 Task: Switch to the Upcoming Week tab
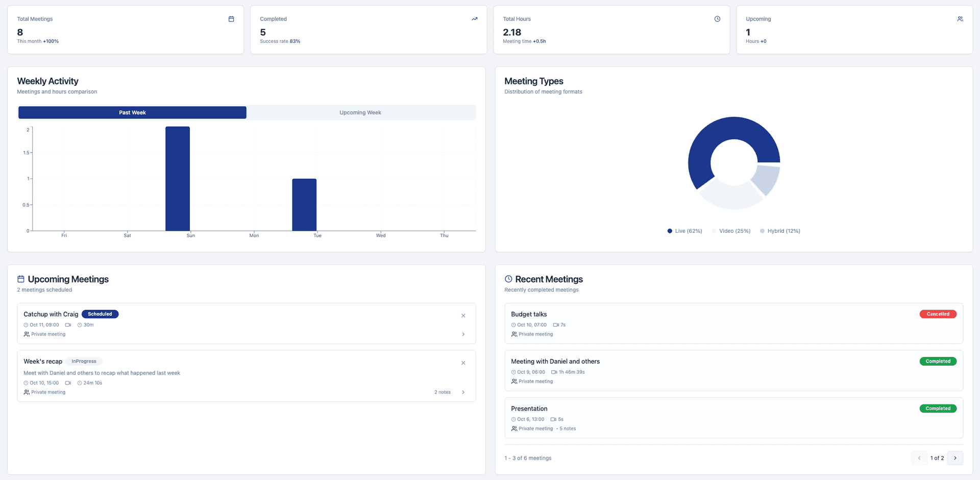coord(360,112)
